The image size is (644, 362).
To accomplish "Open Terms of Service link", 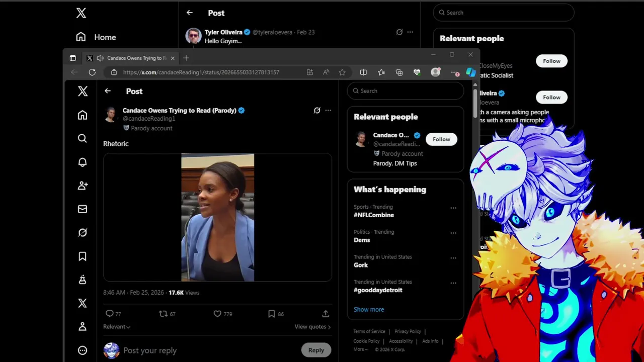I will click(x=369, y=332).
